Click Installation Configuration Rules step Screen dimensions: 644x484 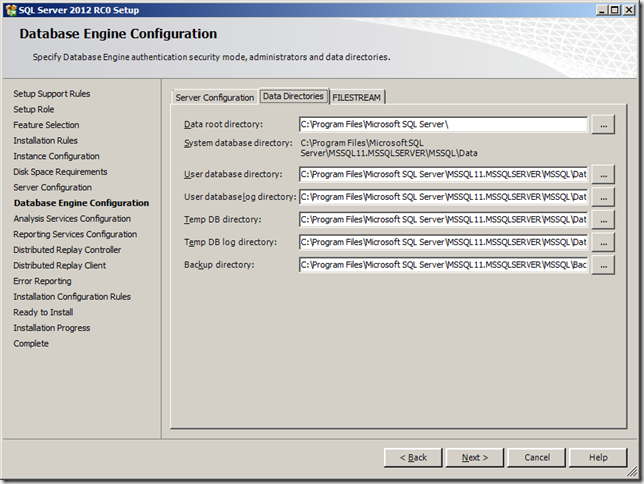coord(72,297)
